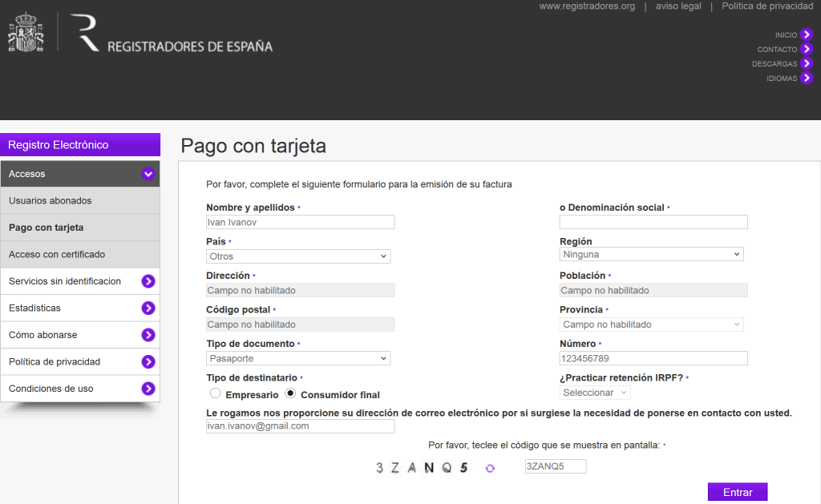Click the Spanish coat of arms logo
The height and width of the screenshot is (504, 821).
(x=26, y=32)
